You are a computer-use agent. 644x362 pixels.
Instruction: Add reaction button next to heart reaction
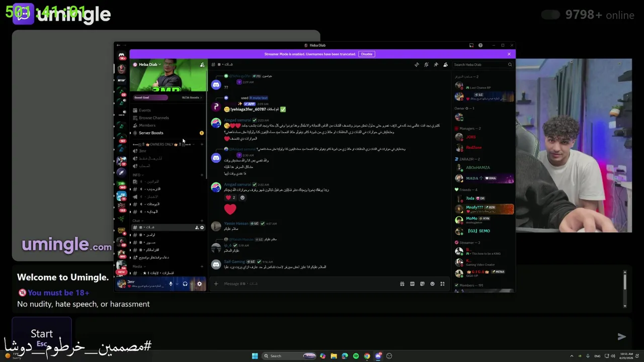(x=242, y=198)
